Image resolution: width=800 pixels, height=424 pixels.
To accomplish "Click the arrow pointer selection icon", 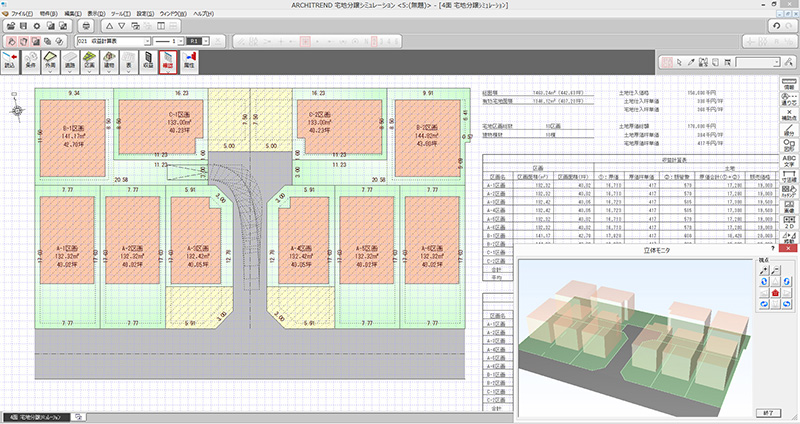I will [x=679, y=62].
